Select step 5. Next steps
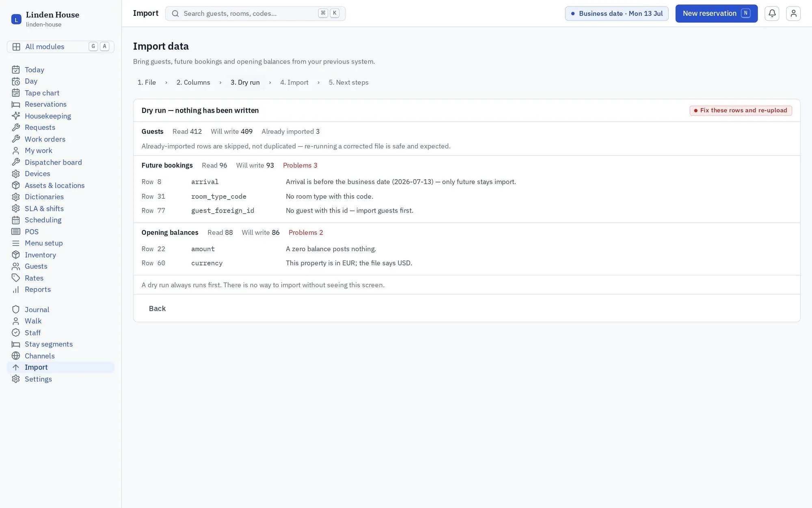 pyautogui.click(x=349, y=82)
